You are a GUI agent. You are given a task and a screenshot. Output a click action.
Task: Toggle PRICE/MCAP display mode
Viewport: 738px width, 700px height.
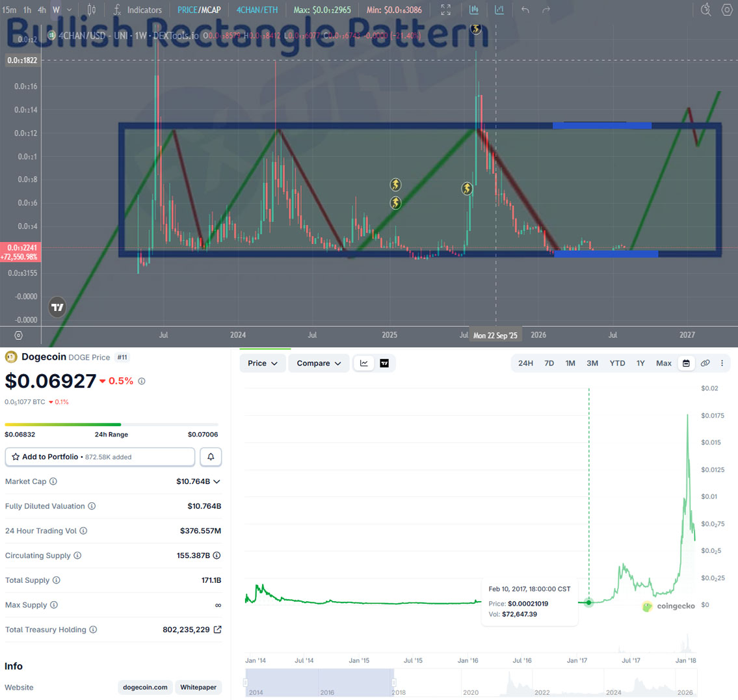199,10
